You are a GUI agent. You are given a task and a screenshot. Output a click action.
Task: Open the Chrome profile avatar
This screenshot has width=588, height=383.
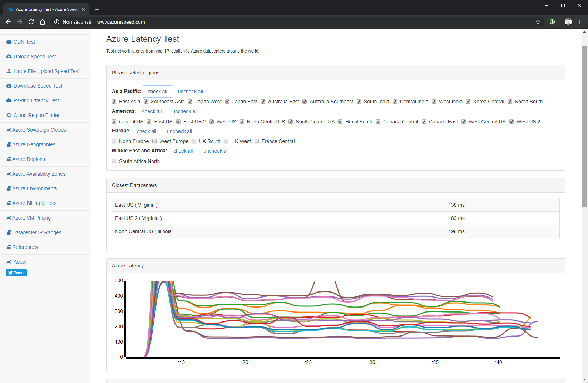click(568, 22)
